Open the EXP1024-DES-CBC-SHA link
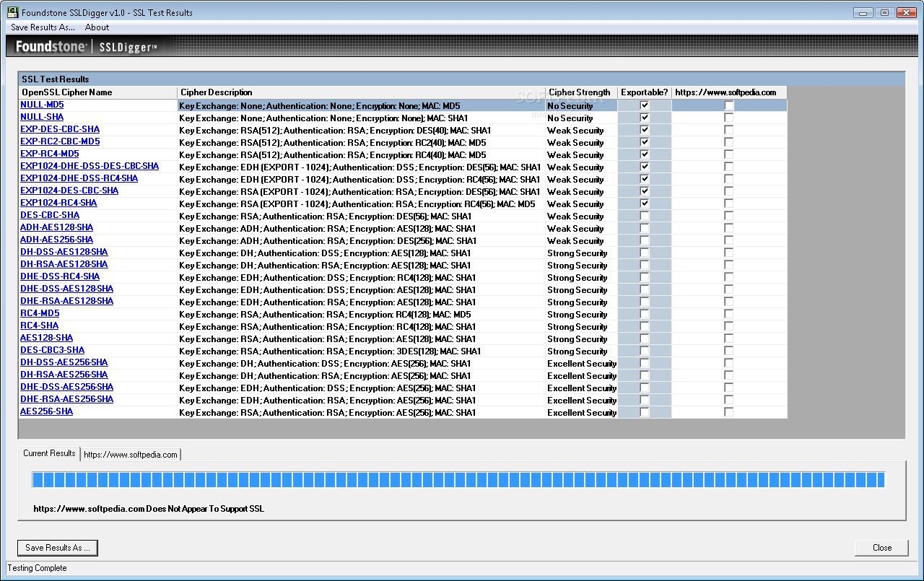The image size is (924, 581). (x=69, y=191)
